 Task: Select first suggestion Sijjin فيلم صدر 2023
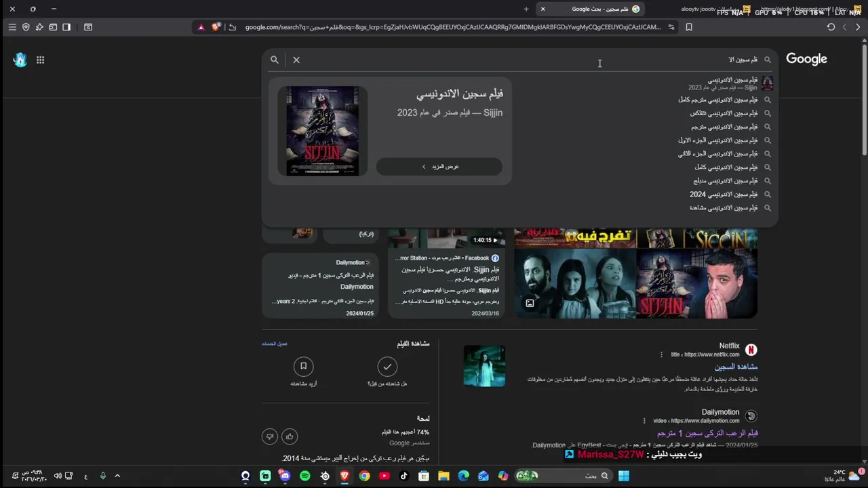(x=729, y=83)
